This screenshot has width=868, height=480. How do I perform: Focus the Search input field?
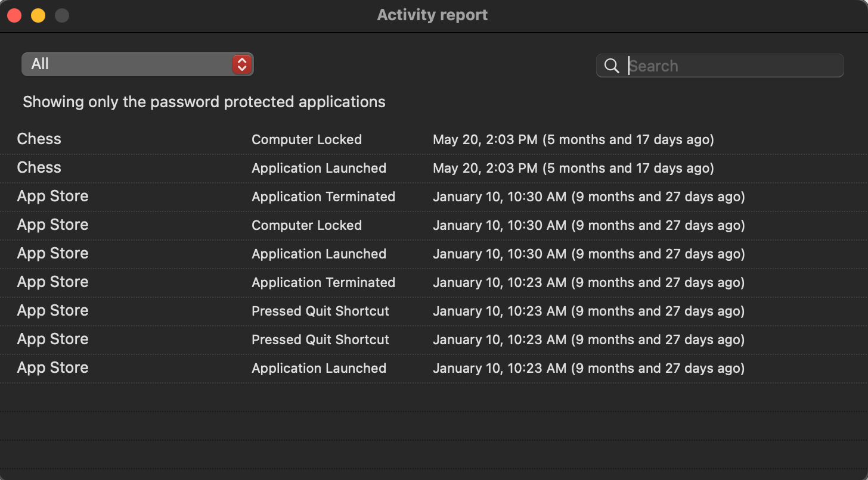point(733,66)
